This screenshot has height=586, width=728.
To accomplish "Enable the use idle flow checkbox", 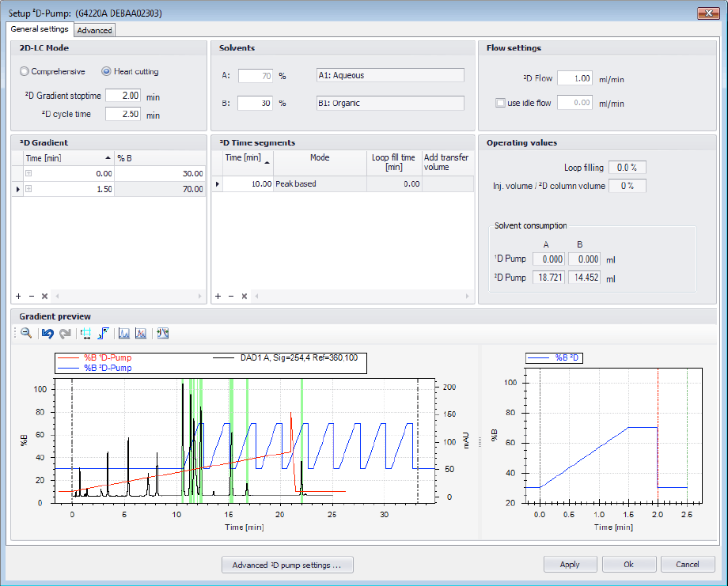I will pyautogui.click(x=500, y=103).
